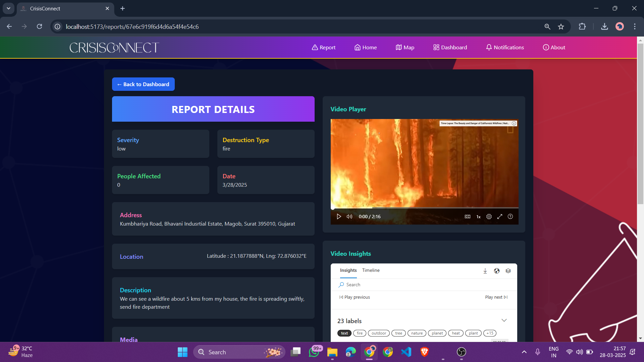644x362 pixels.
Task: Expand the +15 more labels chip
Action: (x=490, y=333)
